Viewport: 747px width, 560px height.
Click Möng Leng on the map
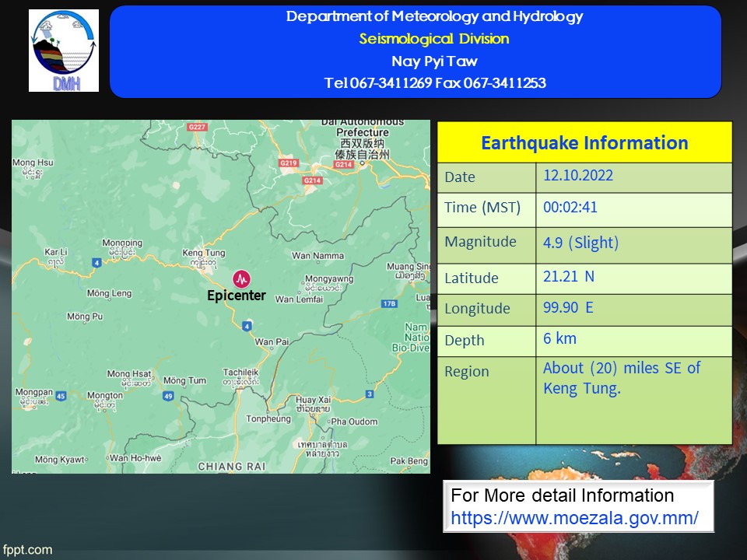click(109, 293)
